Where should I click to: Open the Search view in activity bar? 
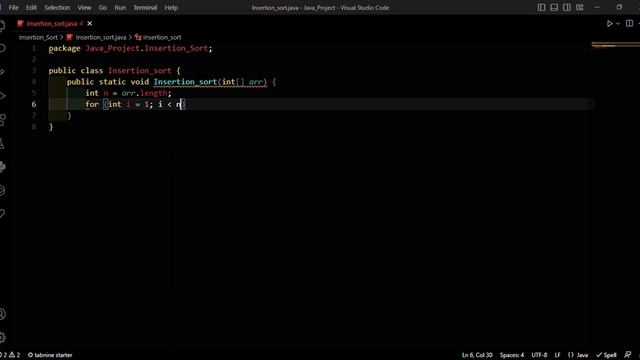tap(2, 49)
